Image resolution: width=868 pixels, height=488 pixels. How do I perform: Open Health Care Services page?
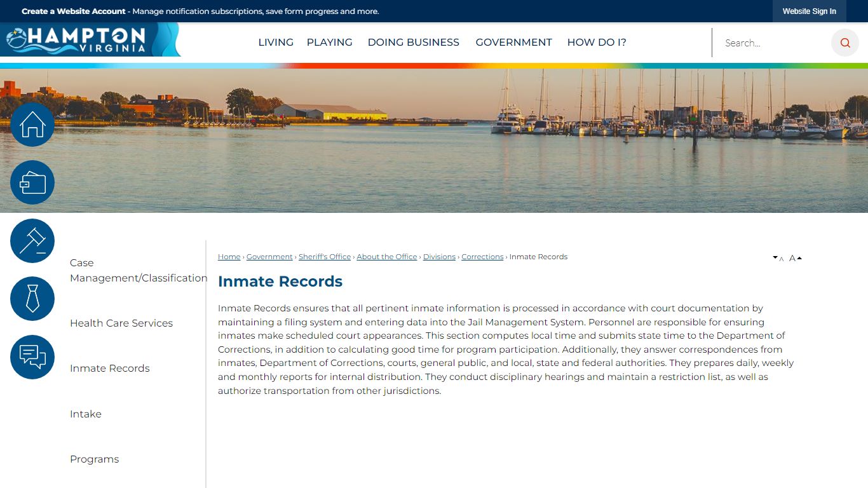tap(121, 323)
